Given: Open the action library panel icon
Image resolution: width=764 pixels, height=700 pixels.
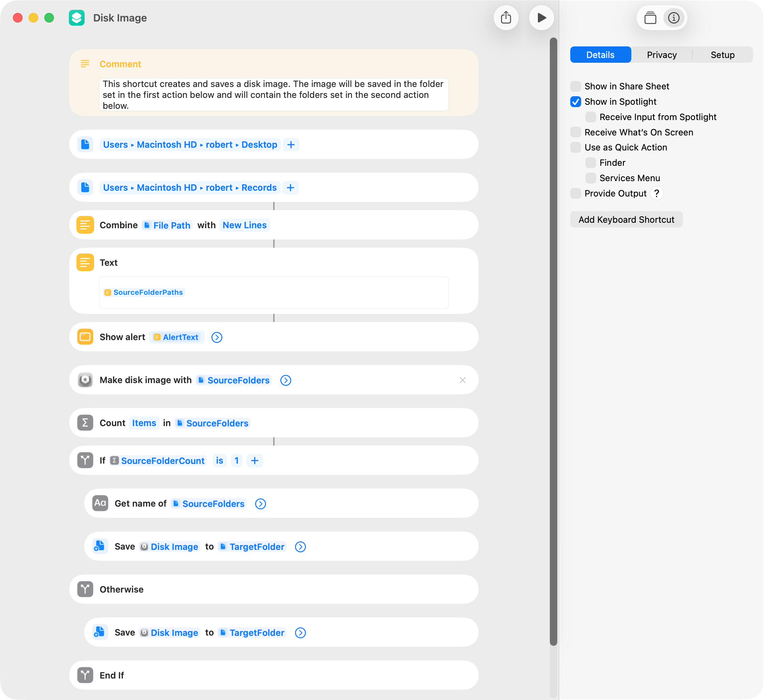Looking at the screenshot, I should pos(650,18).
